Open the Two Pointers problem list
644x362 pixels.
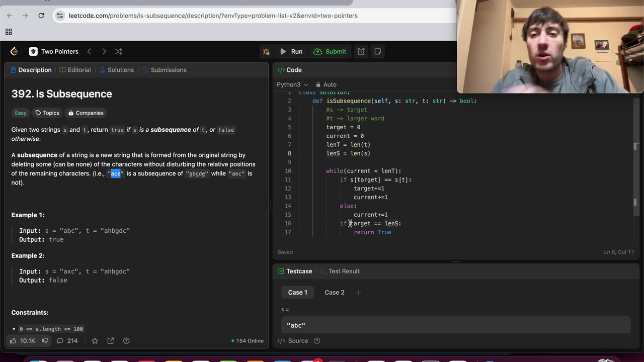point(54,51)
